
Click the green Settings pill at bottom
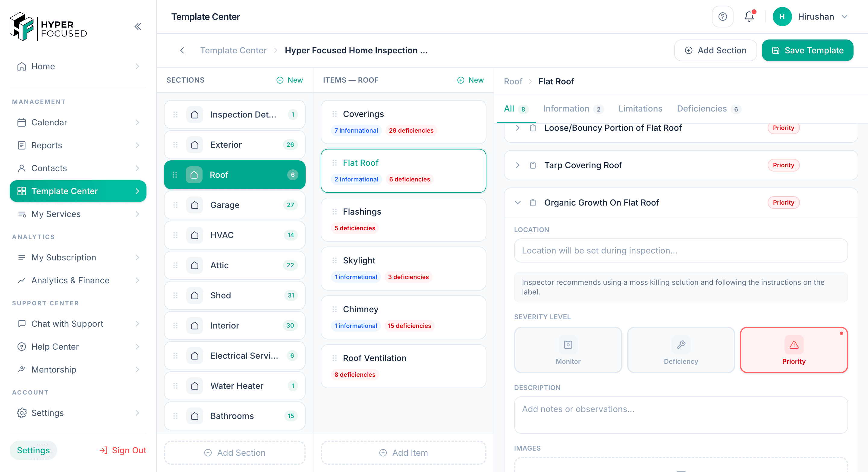(x=33, y=450)
